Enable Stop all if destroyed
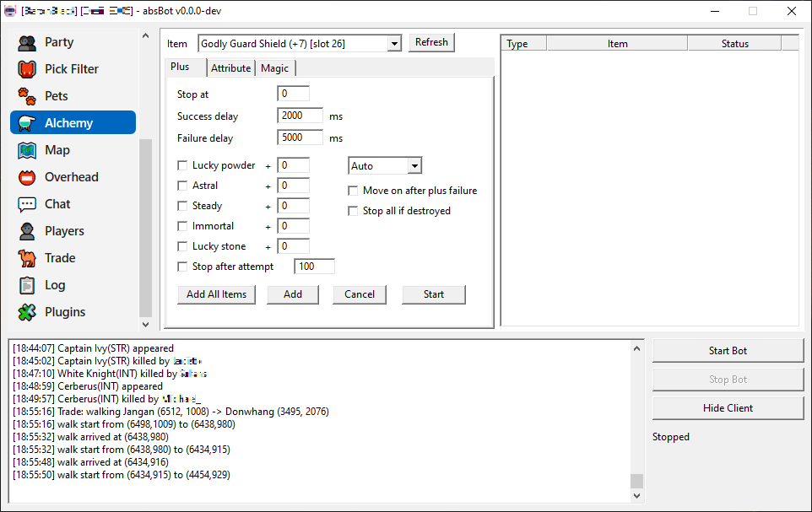This screenshot has height=512, width=812. pos(353,211)
